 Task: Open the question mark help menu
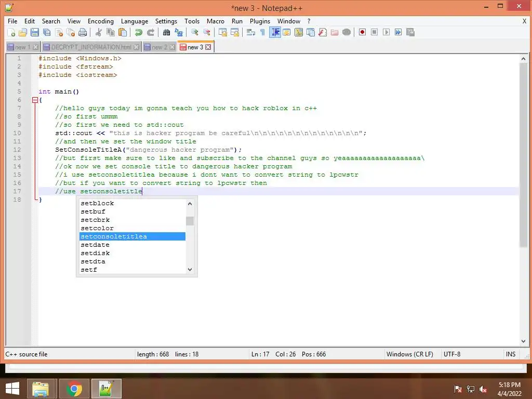pyautogui.click(x=309, y=21)
